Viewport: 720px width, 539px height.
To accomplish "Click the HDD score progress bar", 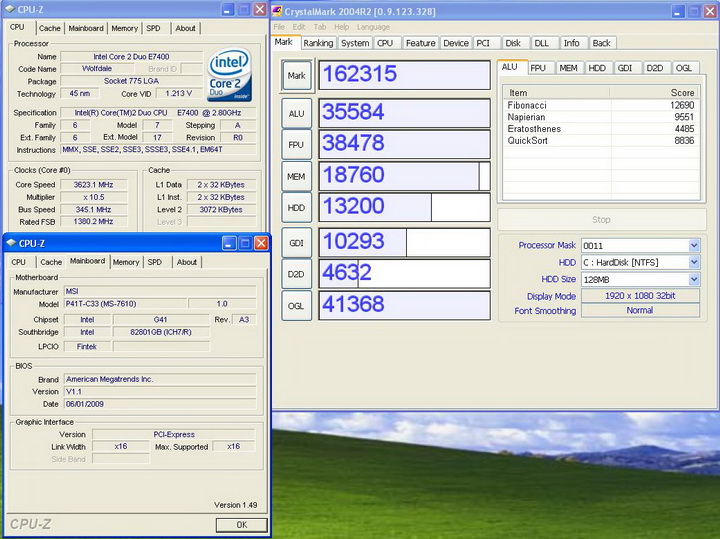I will tap(404, 208).
